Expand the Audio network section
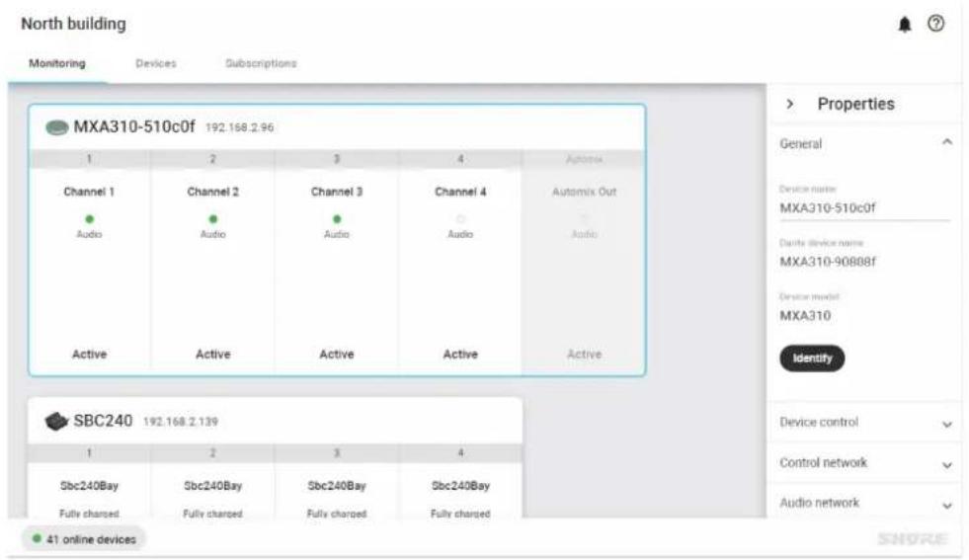The height and width of the screenshot is (560, 969). tap(864, 503)
